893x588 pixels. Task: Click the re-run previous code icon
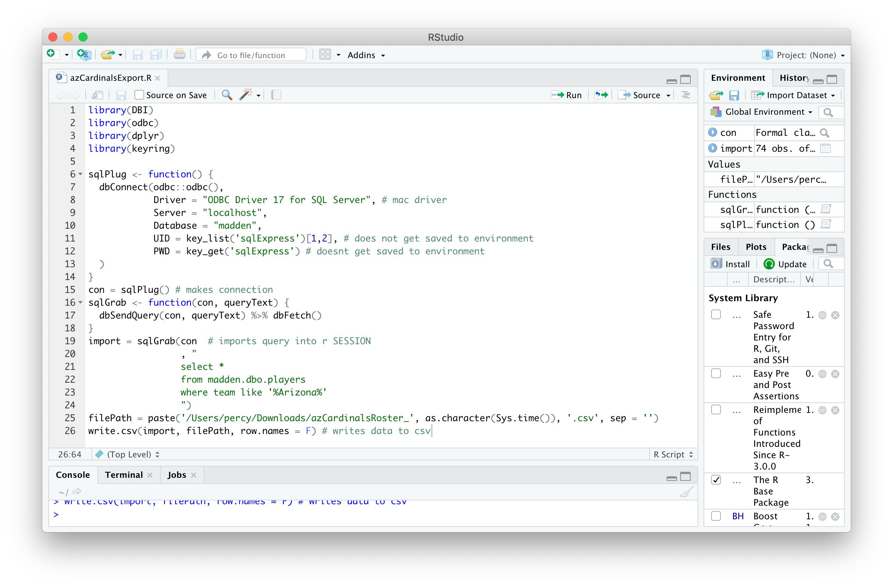click(x=602, y=95)
